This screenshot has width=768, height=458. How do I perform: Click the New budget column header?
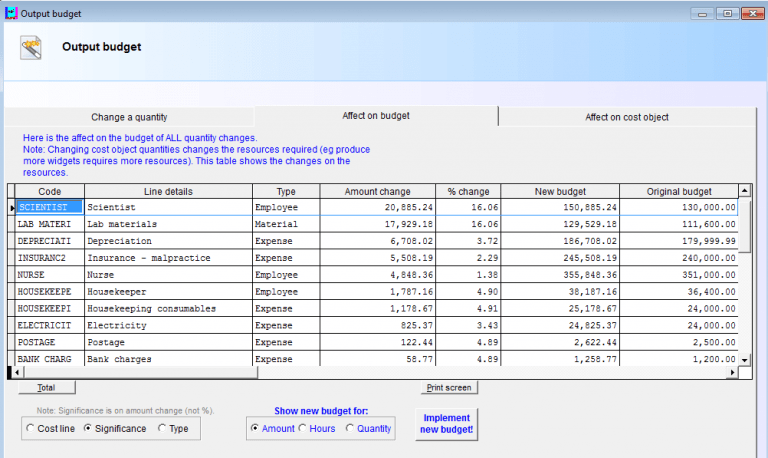pos(560,192)
